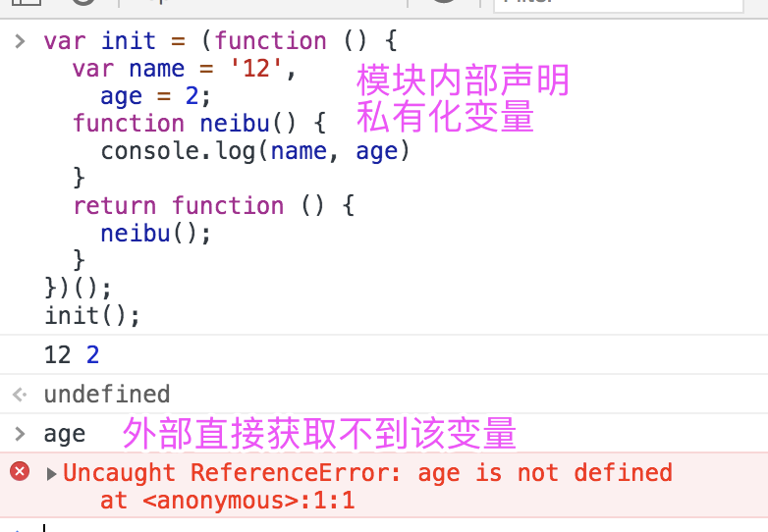Click the live expression eye icon

pos(444,2)
